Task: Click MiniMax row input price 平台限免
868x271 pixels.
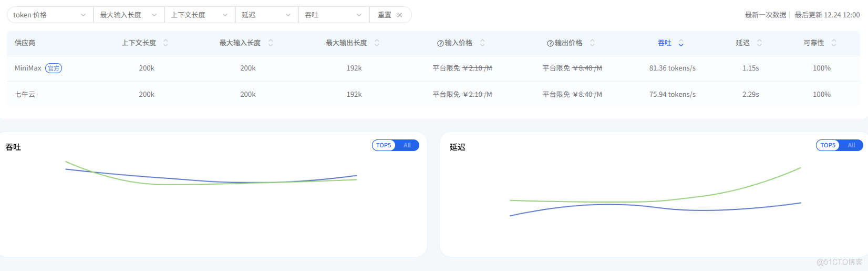Action: 446,68
